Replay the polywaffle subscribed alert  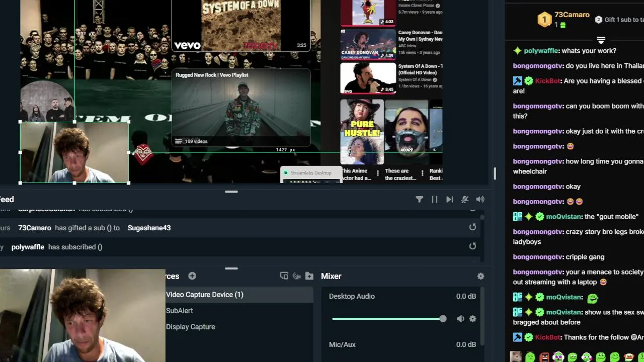(472, 246)
